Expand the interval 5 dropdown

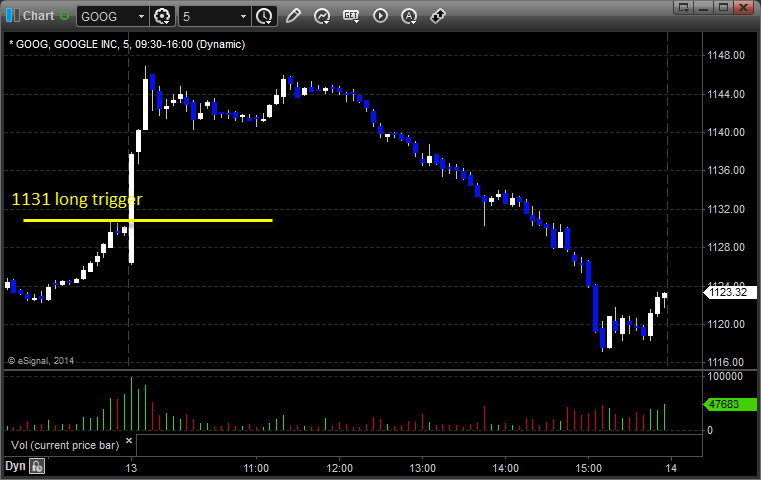[x=244, y=17]
